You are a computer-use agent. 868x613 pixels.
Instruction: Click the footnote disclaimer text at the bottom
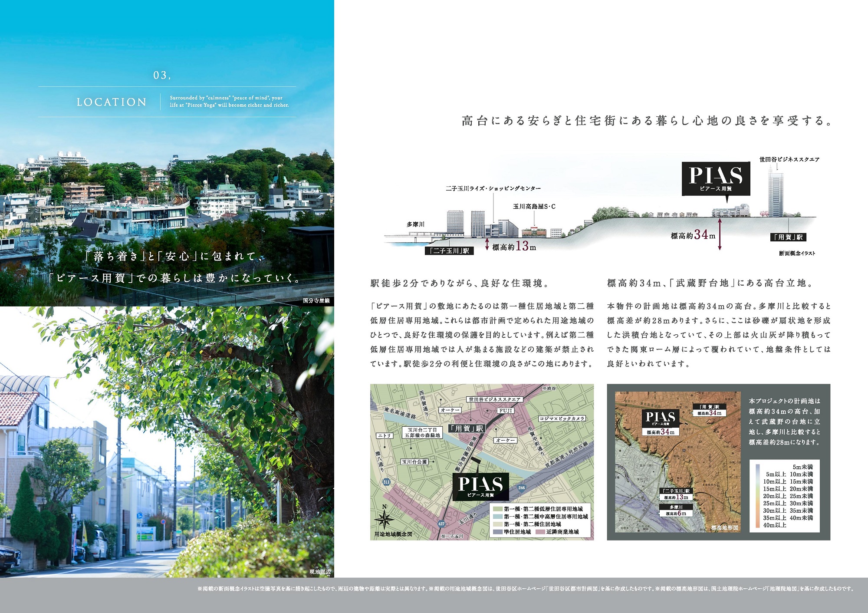click(x=526, y=589)
